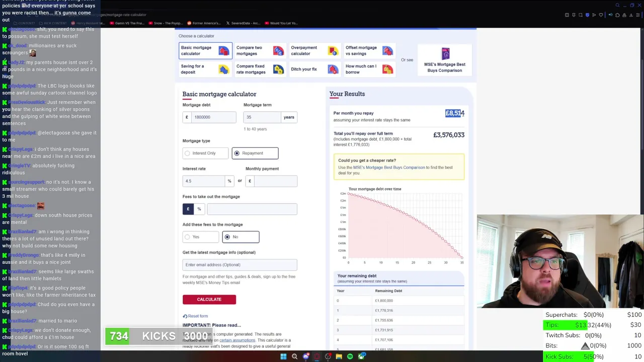Switch fees unit to pounds
644x362 pixels.
click(x=188, y=209)
